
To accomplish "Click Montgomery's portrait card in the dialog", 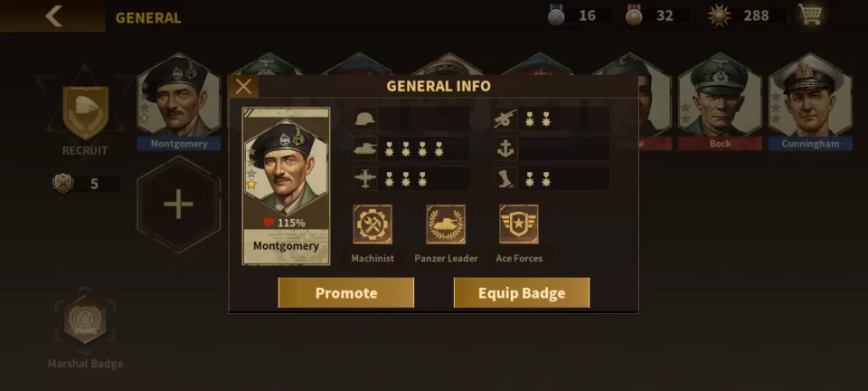I will point(287,186).
